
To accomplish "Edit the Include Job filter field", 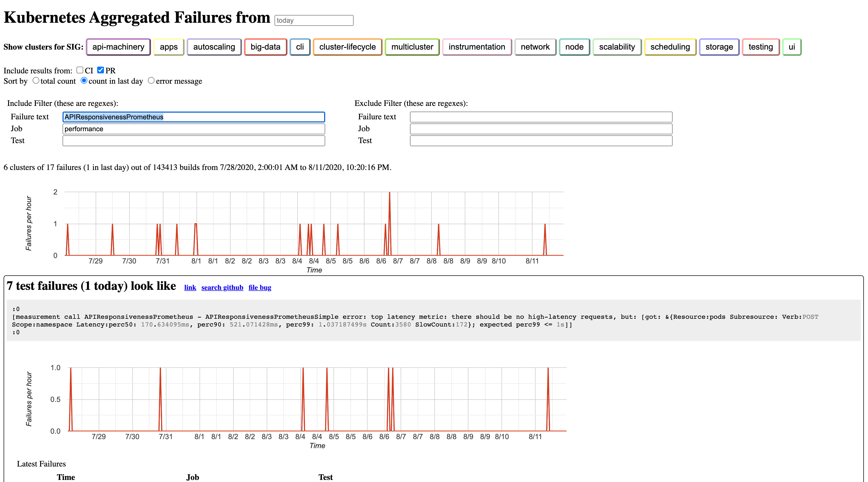I will [x=194, y=129].
